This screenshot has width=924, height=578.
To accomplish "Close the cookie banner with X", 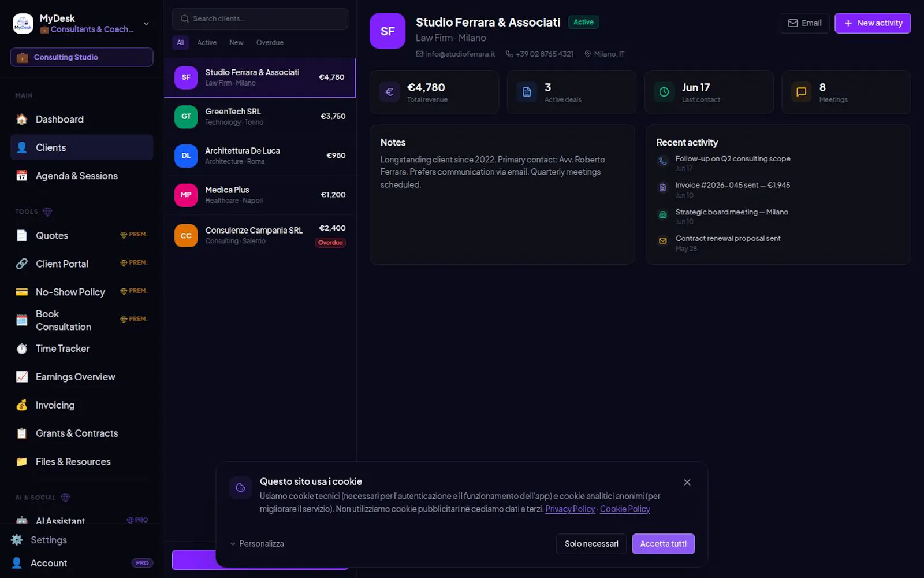I will click(x=687, y=483).
